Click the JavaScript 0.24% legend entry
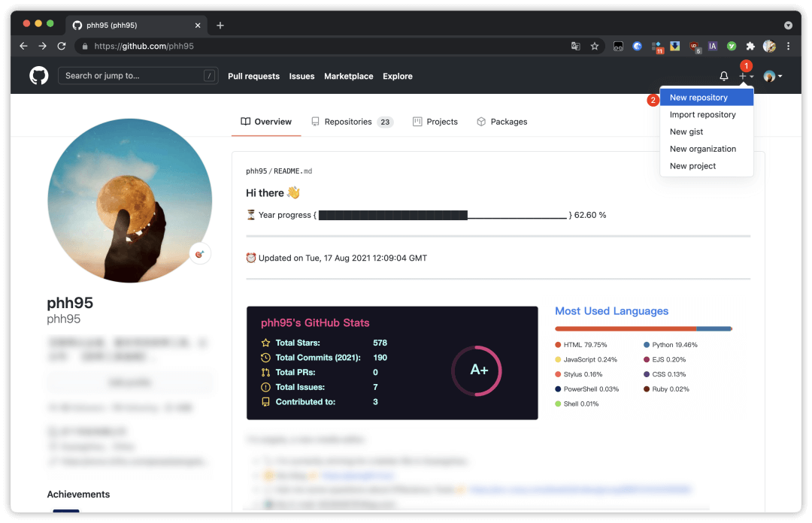The width and height of the screenshot is (812, 523). click(586, 359)
